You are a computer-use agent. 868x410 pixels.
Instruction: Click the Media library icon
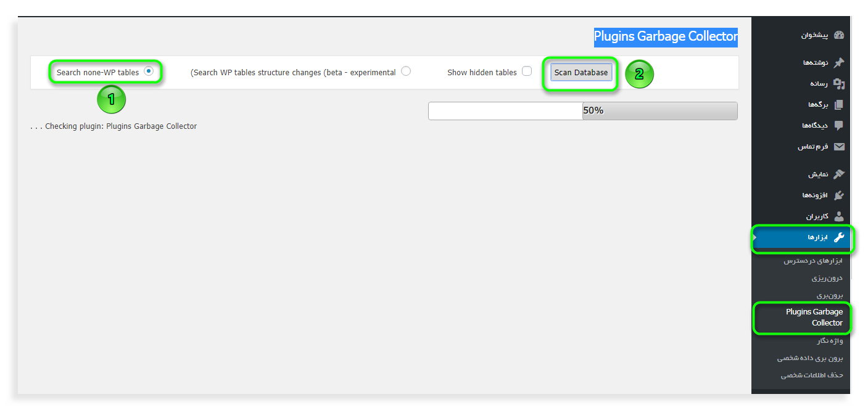838,83
